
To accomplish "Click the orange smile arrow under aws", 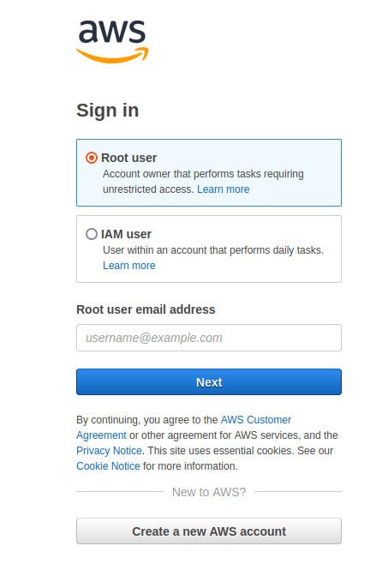I will coord(112,55).
